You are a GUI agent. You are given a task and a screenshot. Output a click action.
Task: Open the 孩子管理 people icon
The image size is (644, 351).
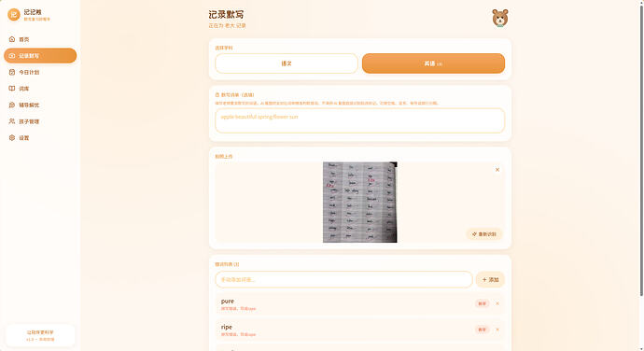point(12,121)
